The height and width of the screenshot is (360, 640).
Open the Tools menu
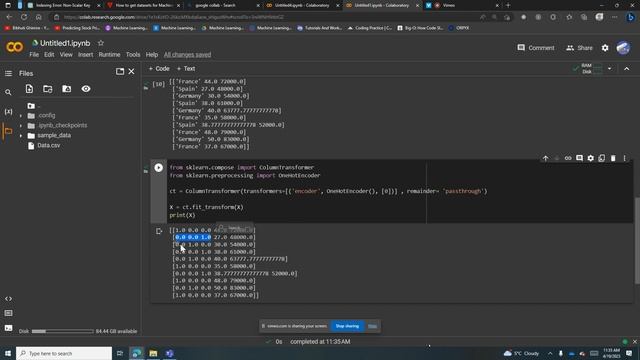pyautogui.click(x=133, y=55)
